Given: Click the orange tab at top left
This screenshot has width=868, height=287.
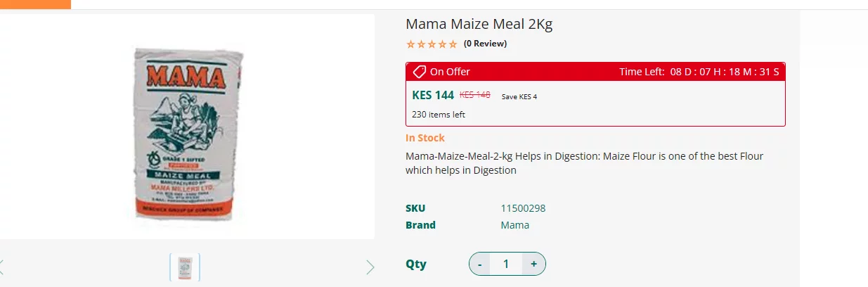Looking at the screenshot, I should tap(35, 4).
